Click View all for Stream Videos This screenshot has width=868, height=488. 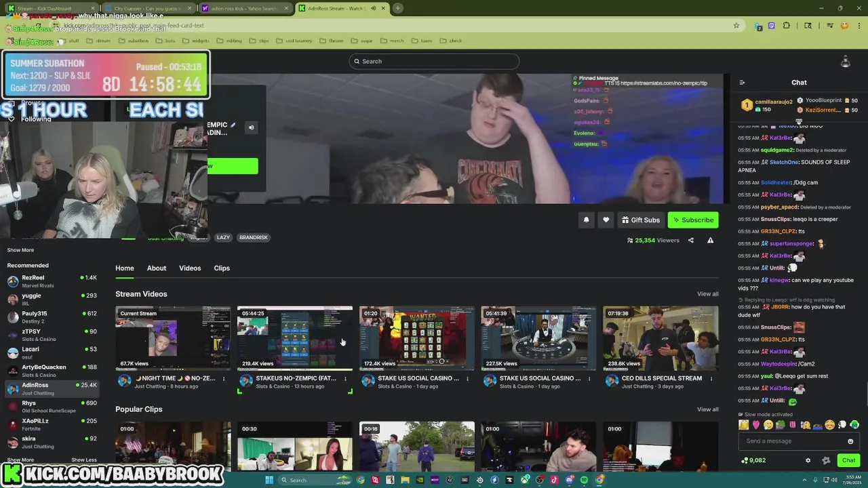click(x=707, y=294)
